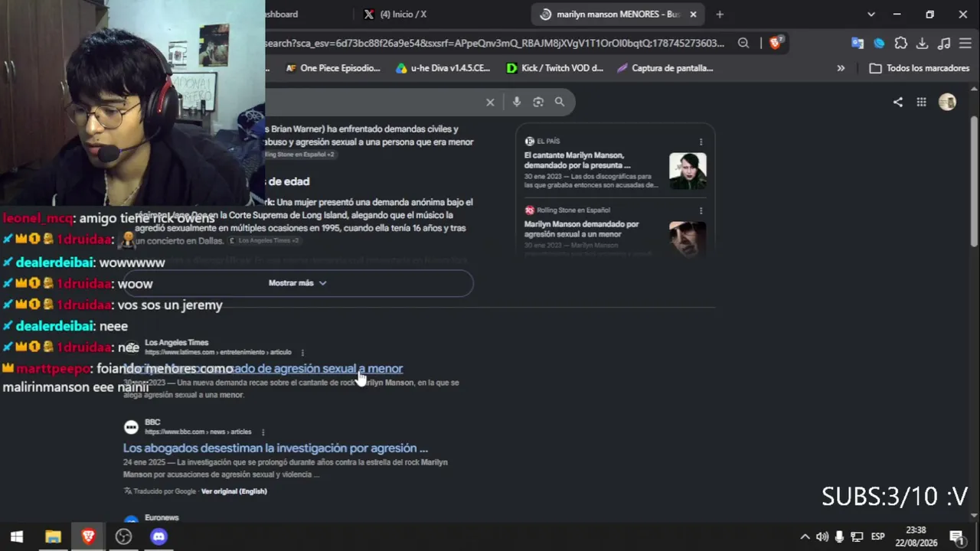Switch to the Inicio / X tab
Screen dimensions: 980x551
tap(402, 14)
